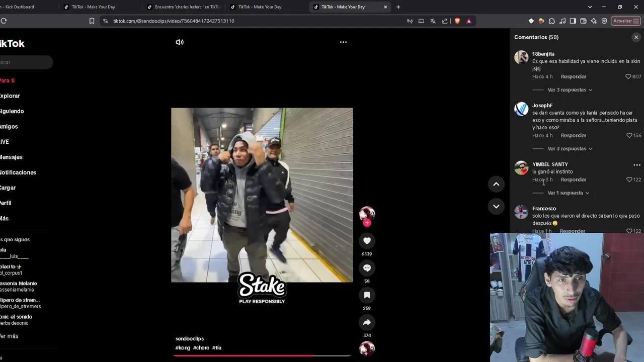Mute the video with the speaker icon

[x=180, y=42]
